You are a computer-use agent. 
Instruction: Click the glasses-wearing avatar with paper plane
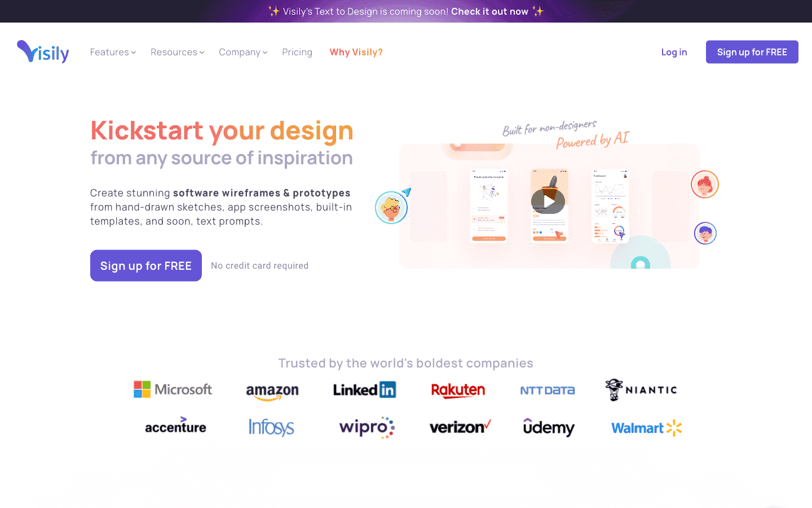[392, 207]
